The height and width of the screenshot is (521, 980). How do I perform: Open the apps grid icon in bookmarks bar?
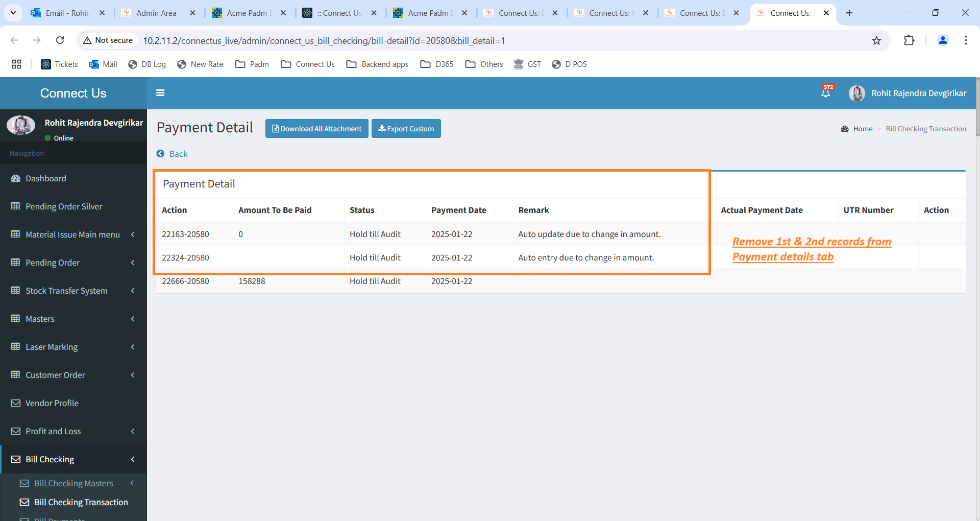click(x=16, y=64)
